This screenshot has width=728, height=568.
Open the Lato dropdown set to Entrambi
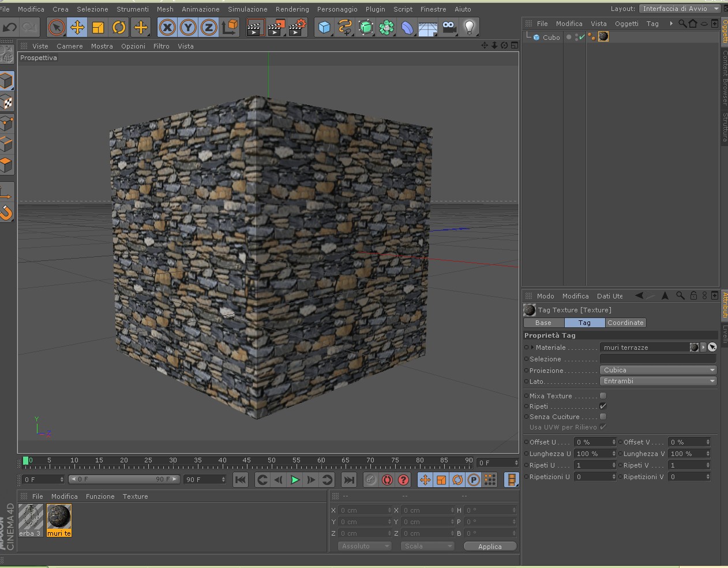click(x=658, y=381)
